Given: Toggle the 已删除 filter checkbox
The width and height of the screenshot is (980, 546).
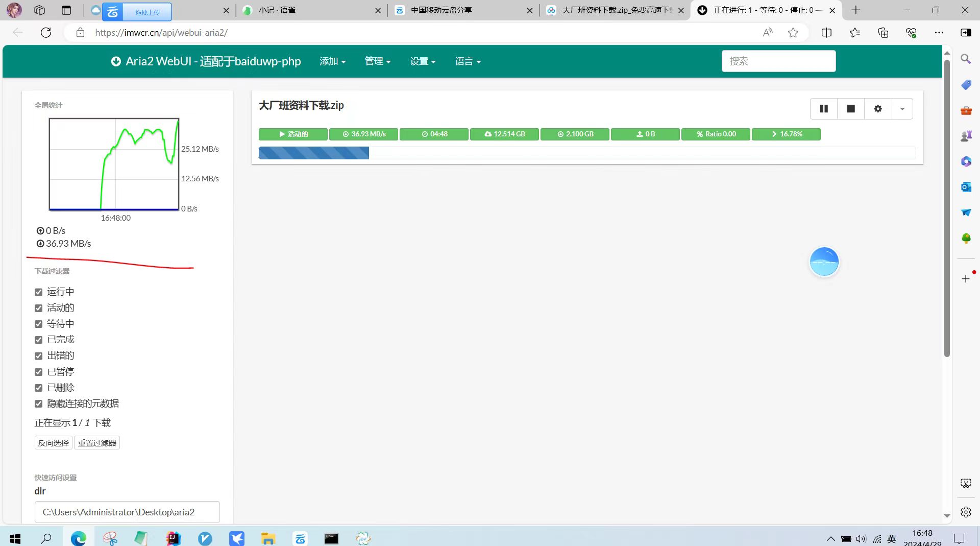Looking at the screenshot, I should coord(38,388).
